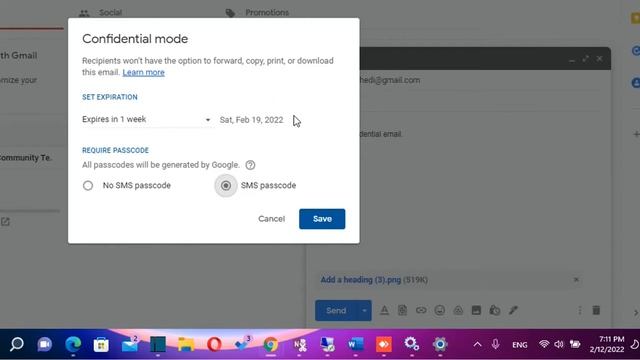Open the emoji picker icon
The height and width of the screenshot is (360, 640).
pos(440,311)
